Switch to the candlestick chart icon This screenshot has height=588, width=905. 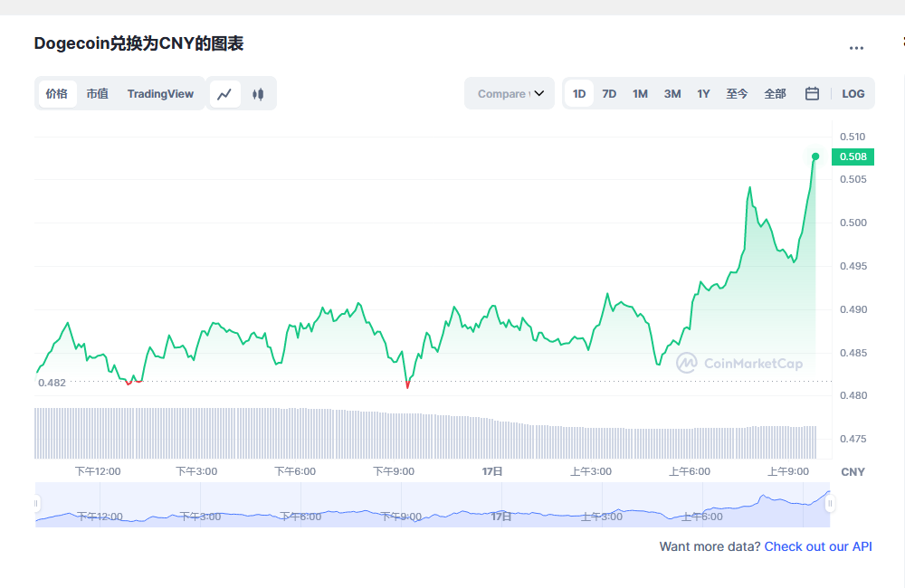click(x=258, y=94)
